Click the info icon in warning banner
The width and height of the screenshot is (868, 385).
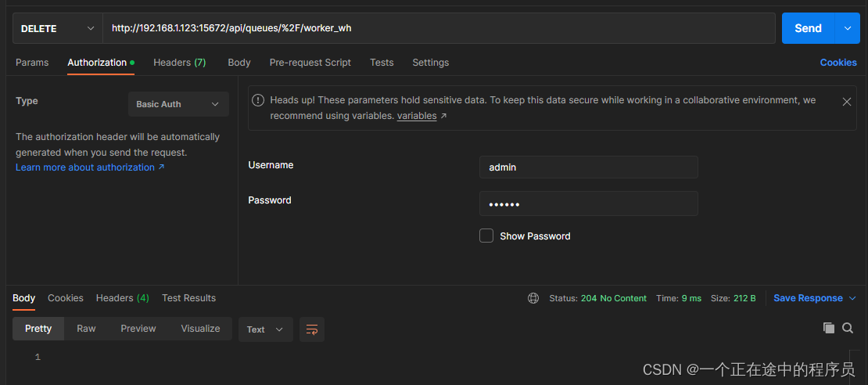[258, 100]
